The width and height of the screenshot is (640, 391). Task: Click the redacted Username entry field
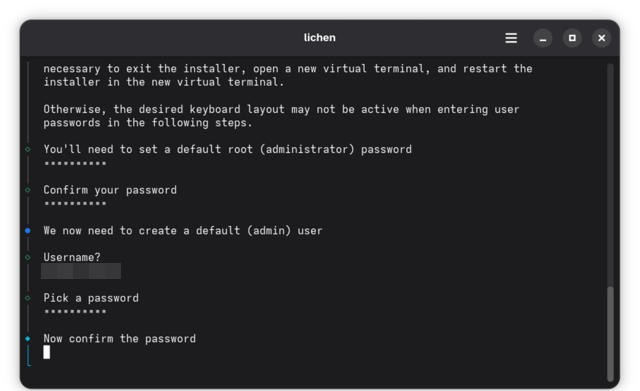coord(81,271)
